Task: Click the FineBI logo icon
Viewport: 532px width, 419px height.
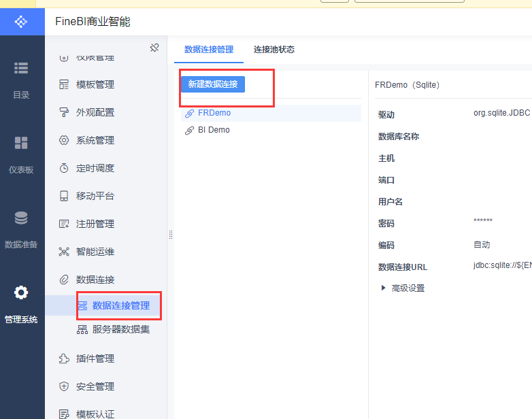Action: pyautogui.click(x=21, y=22)
